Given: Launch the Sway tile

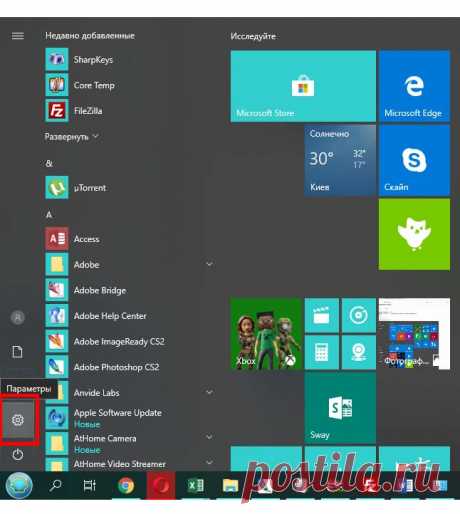Looking at the screenshot, I should 340,408.
